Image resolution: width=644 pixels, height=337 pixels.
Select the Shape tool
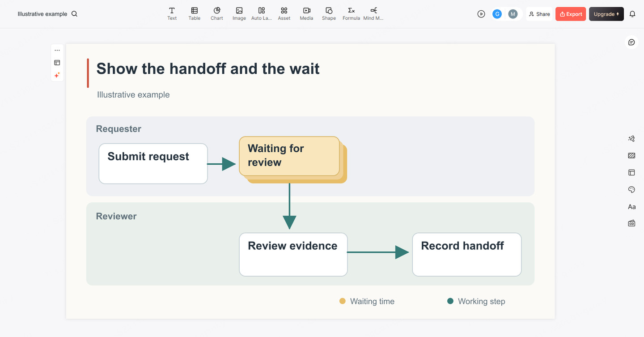[329, 13]
